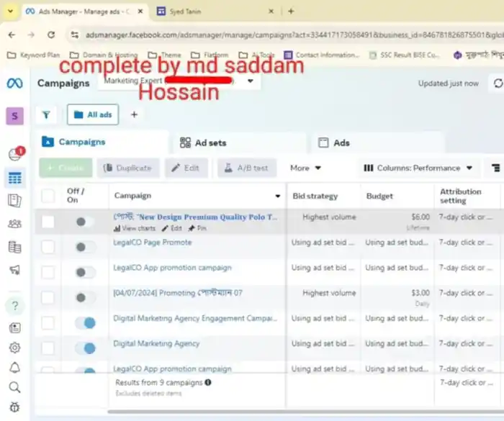This screenshot has height=421, width=504.
Task: Open the ad account Marketing Expert dropdown
Action: pyautogui.click(x=179, y=81)
